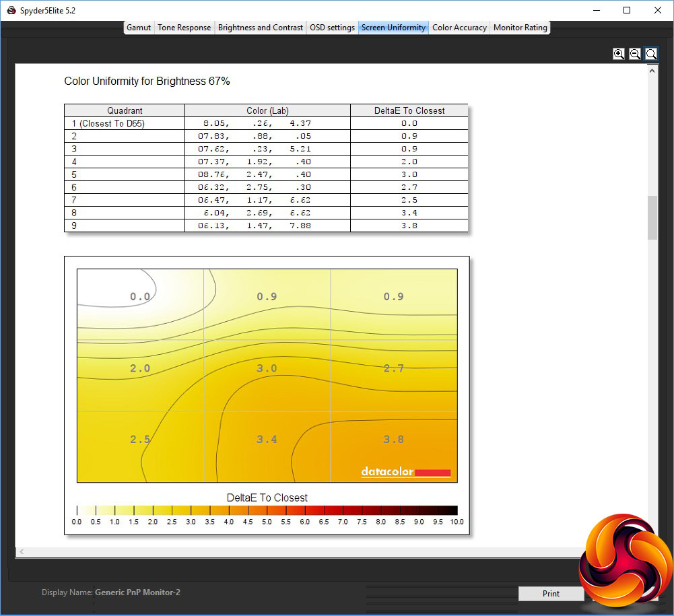This screenshot has height=616, width=674.
Task: Maximize the Spyder5Elite window
Action: tap(627, 10)
